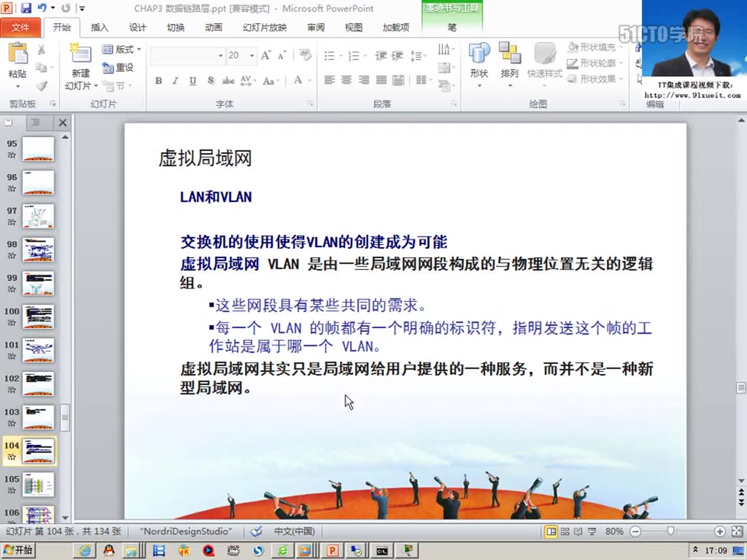Click the Redo icon in the quick access toolbar

(66, 8)
